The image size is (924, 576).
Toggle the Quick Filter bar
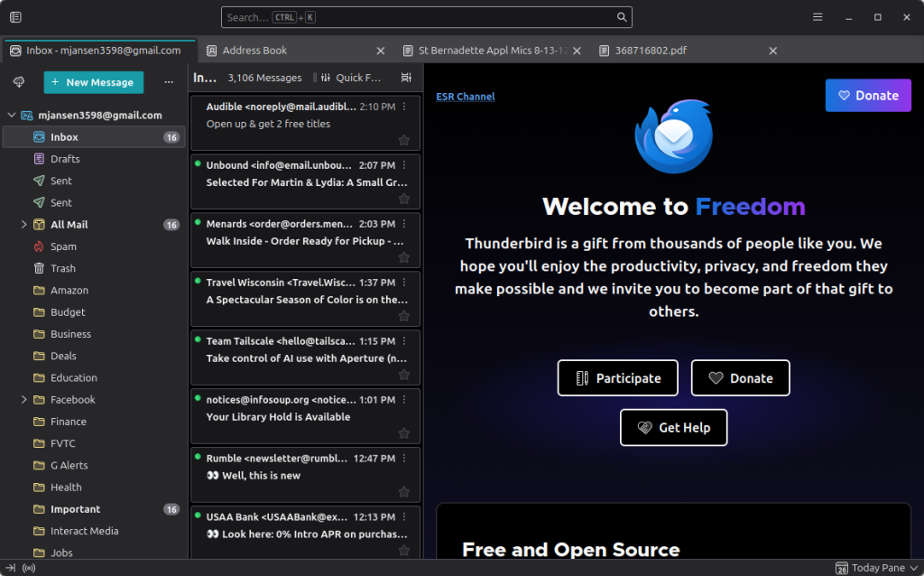(350, 78)
